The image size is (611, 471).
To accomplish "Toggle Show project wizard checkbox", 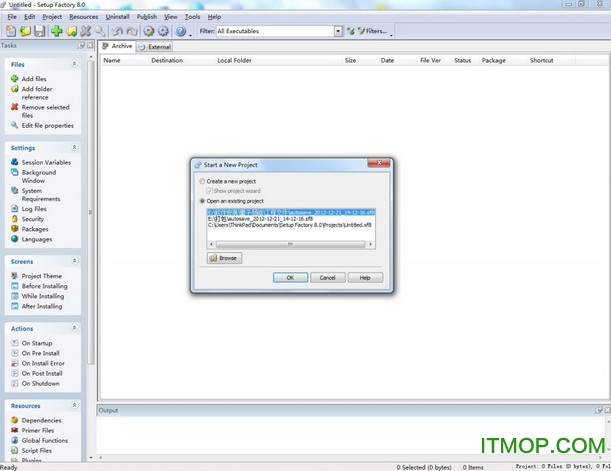I will click(x=210, y=191).
